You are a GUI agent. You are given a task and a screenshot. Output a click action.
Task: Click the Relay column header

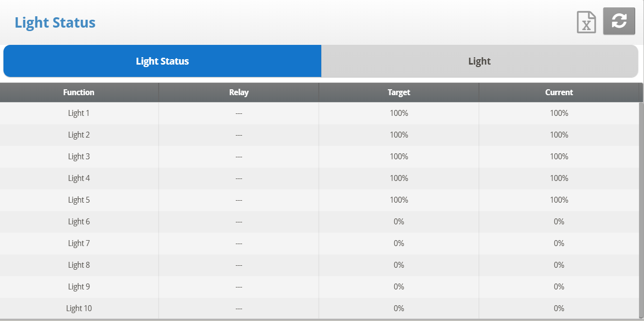click(x=238, y=92)
